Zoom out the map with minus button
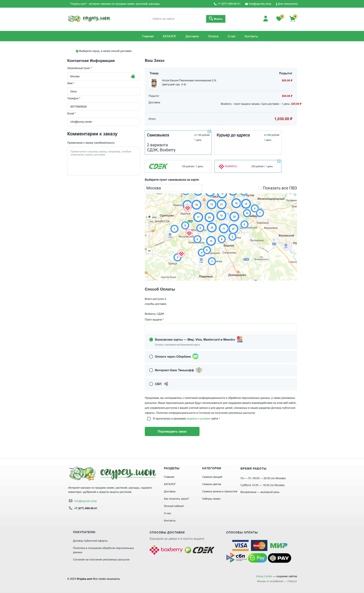This screenshot has height=593, width=364. pos(149,251)
